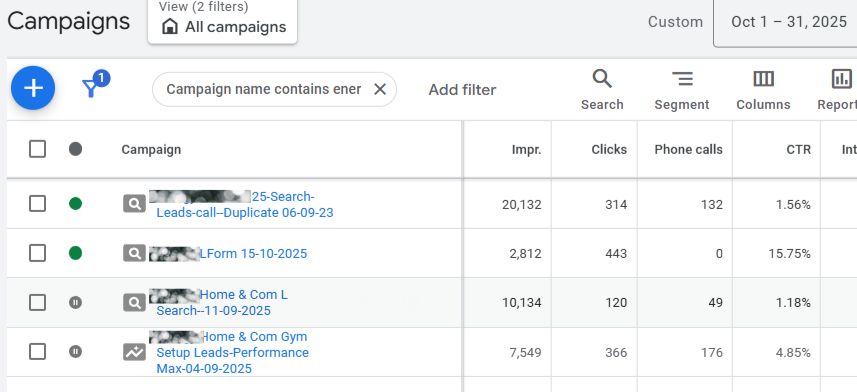Sort by the Impr. column header
This screenshot has width=857, height=392.
tap(526, 149)
